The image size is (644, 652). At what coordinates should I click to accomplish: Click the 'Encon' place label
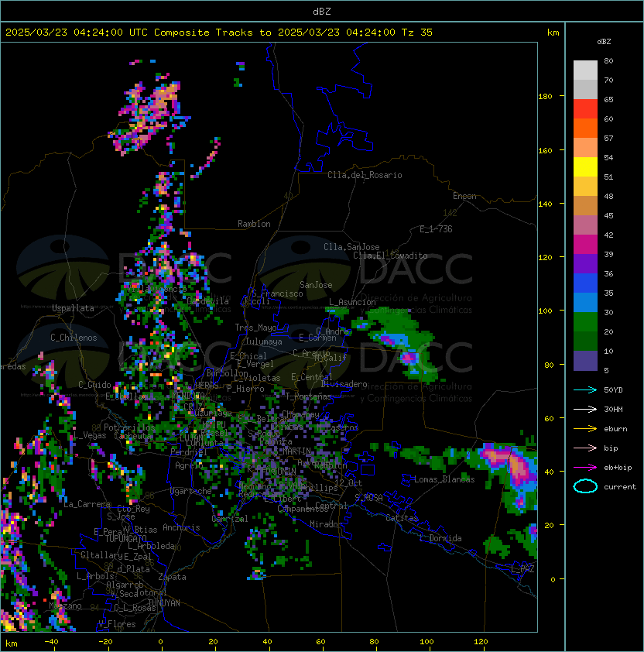pyautogui.click(x=464, y=196)
